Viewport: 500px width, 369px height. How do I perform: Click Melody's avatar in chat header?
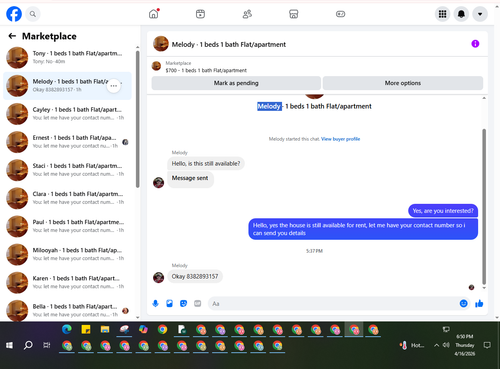click(x=161, y=44)
